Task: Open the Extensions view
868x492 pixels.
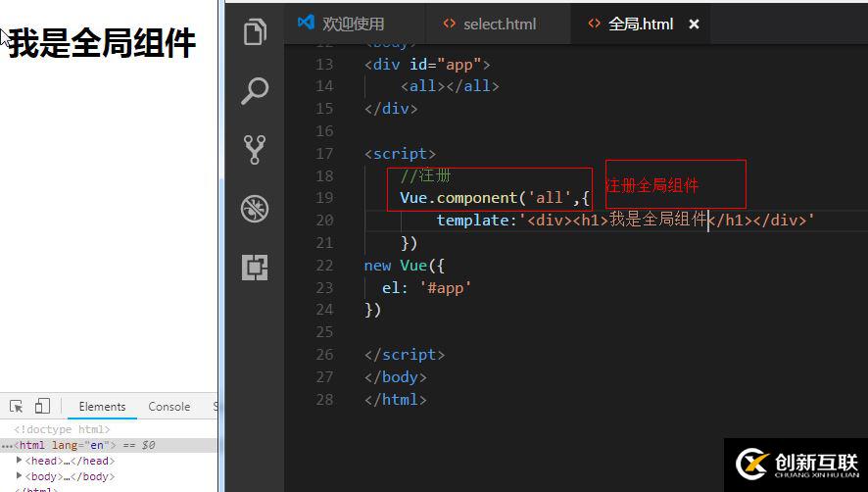Action: 255,268
